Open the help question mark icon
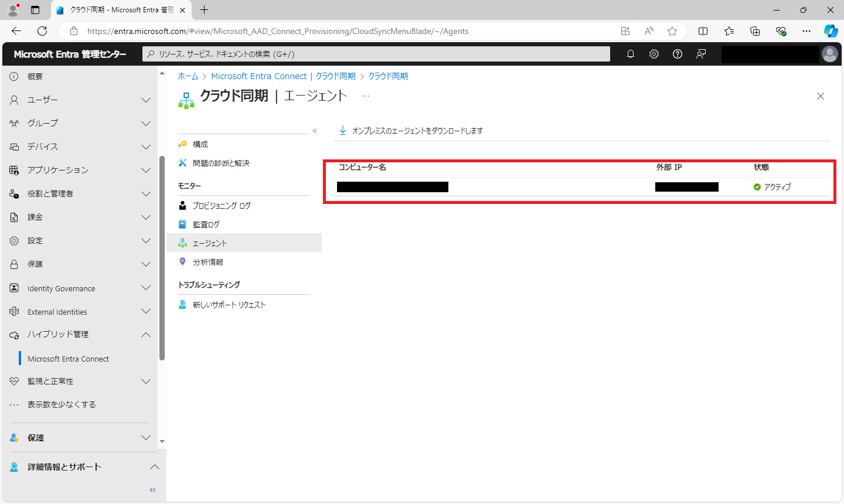 (678, 54)
